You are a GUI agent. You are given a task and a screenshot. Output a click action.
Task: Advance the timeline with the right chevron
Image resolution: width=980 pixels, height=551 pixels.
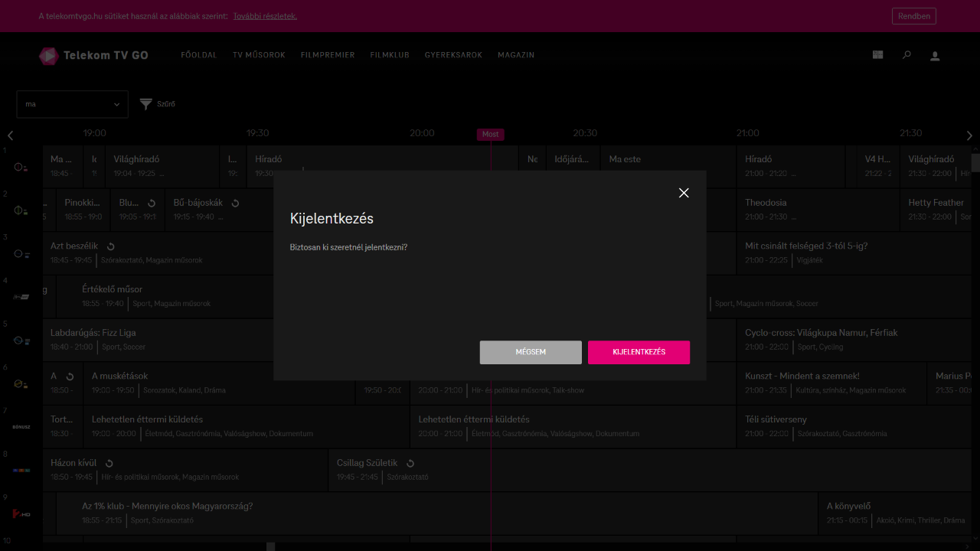click(969, 135)
